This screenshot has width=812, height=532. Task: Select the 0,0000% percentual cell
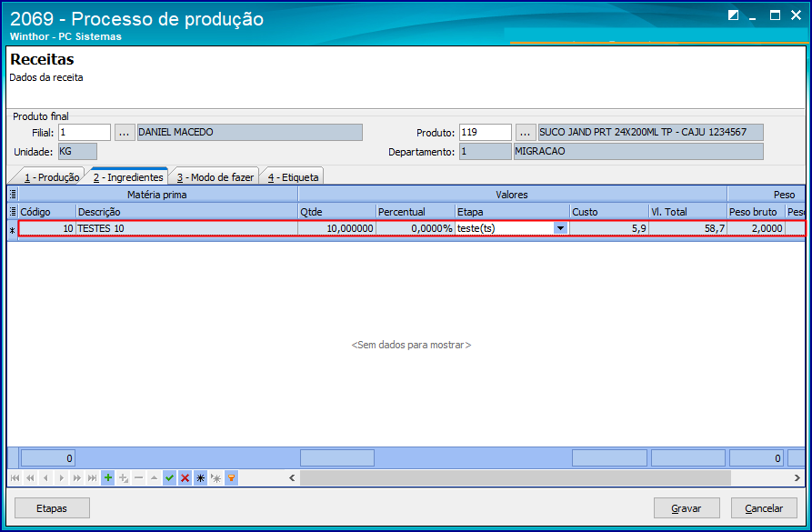pos(416,228)
